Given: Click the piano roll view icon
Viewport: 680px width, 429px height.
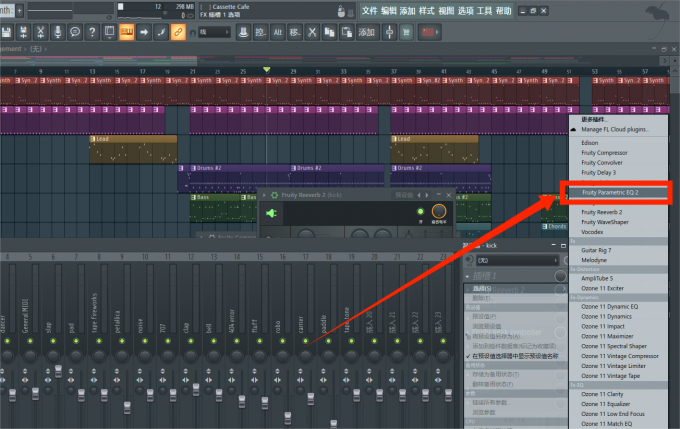Looking at the screenshot, I should coord(127,32).
